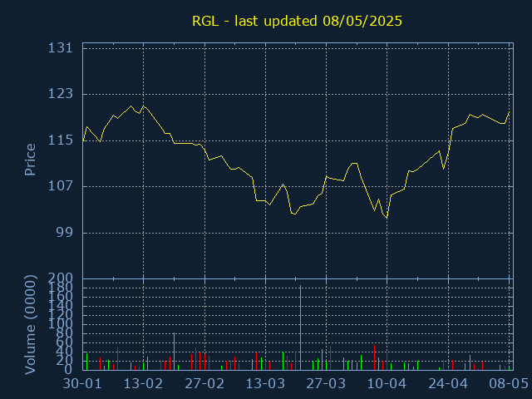Select the 123 price axis label
This screenshot has width=532, height=399.
[61, 94]
